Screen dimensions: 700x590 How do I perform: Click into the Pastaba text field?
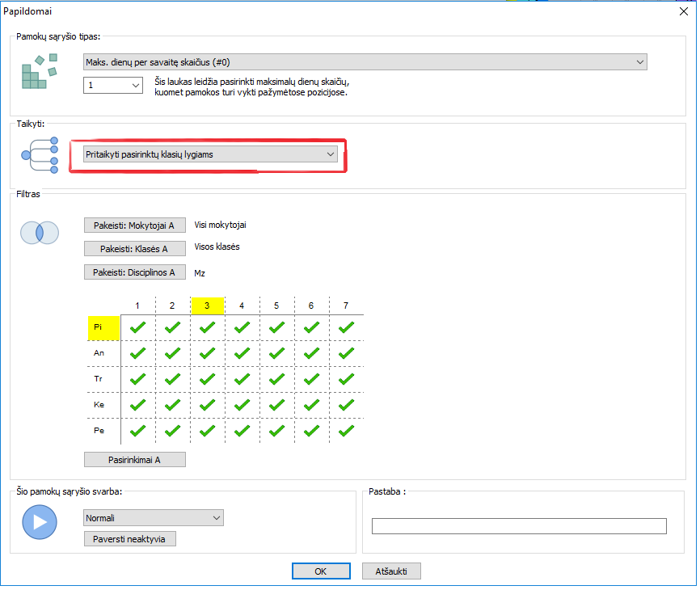(x=518, y=526)
